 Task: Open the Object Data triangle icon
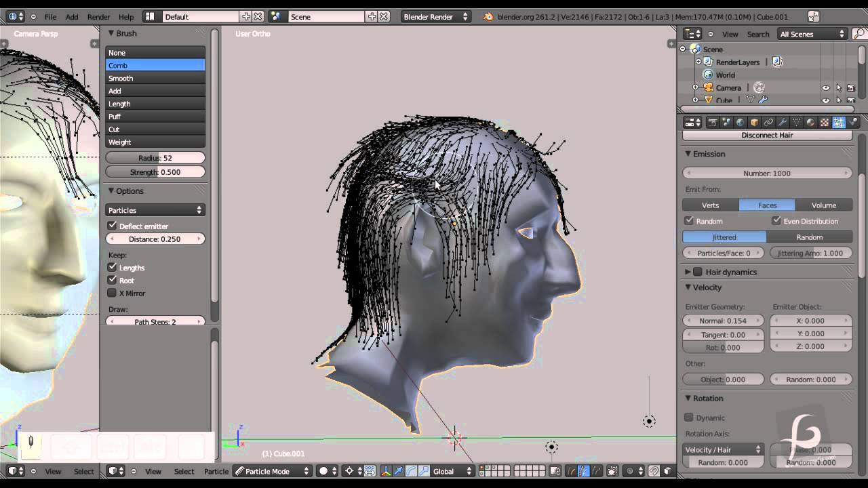pos(797,122)
